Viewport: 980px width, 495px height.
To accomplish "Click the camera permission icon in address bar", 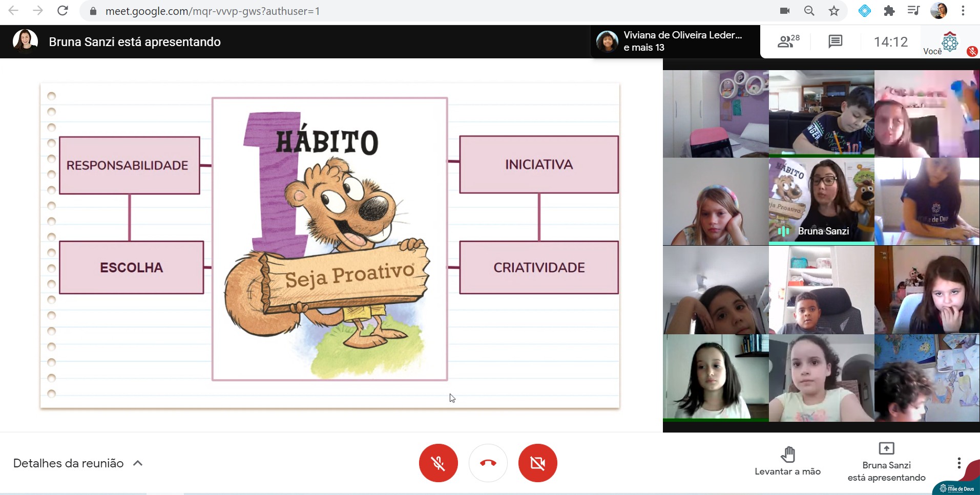I will (784, 11).
